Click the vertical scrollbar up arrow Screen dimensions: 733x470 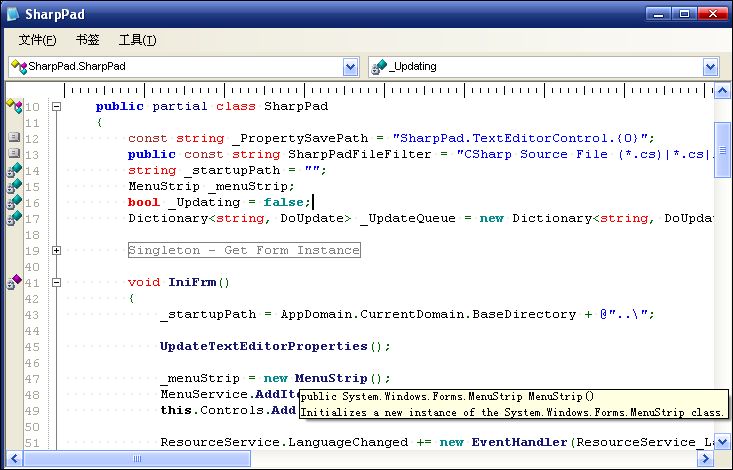coord(722,91)
